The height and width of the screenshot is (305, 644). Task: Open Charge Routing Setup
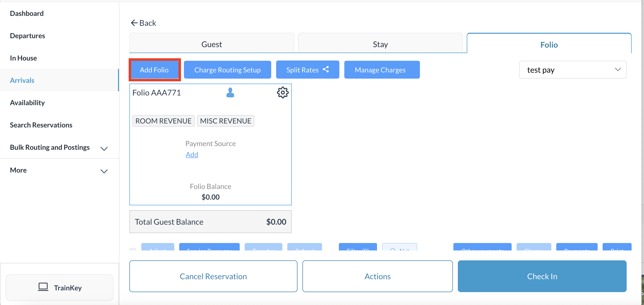click(x=227, y=70)
